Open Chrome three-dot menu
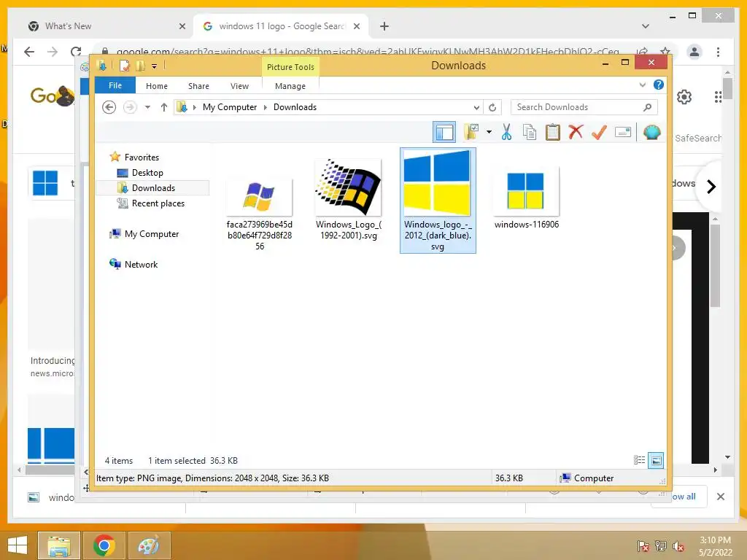 [x=718, y=52]
